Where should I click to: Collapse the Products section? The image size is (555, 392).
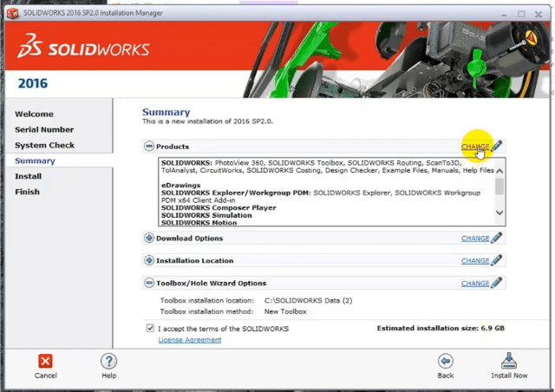click(x=149, y=146)
